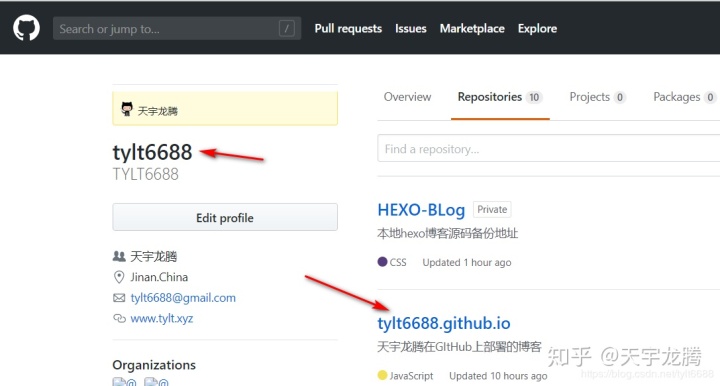This screenshot has height=386, width=720.
Task: Select the Updated 1 hour ago text
Action: (x=467, y=263)
